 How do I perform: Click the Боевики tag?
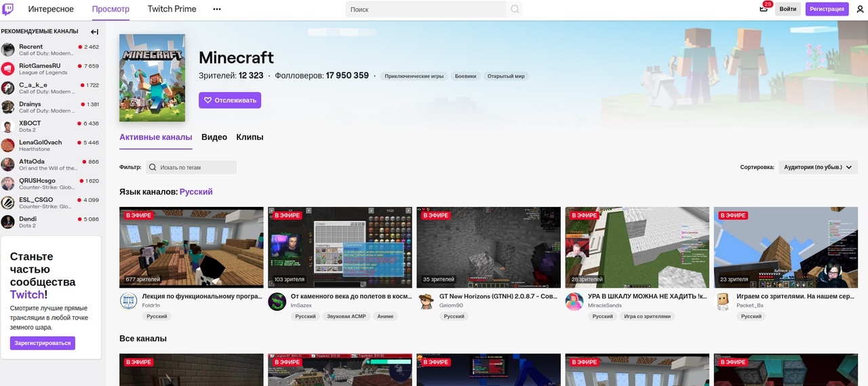click(x=466, y=76)
